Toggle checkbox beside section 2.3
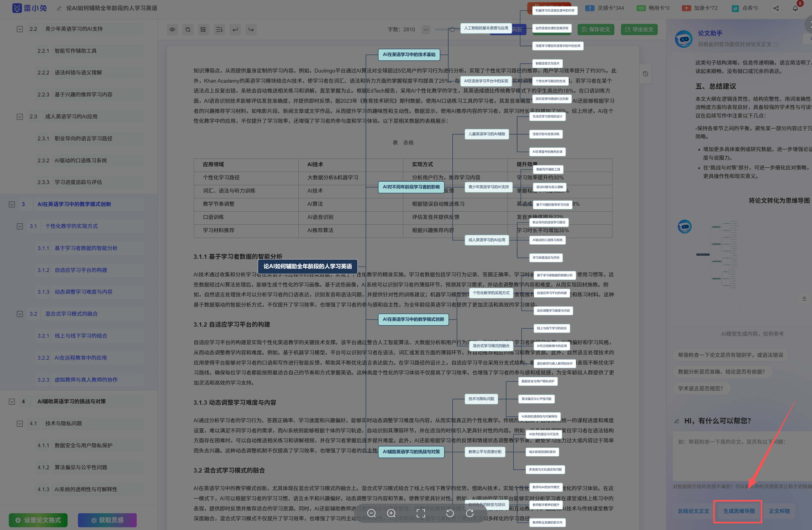The image size is (812, 530). [20, 117]
